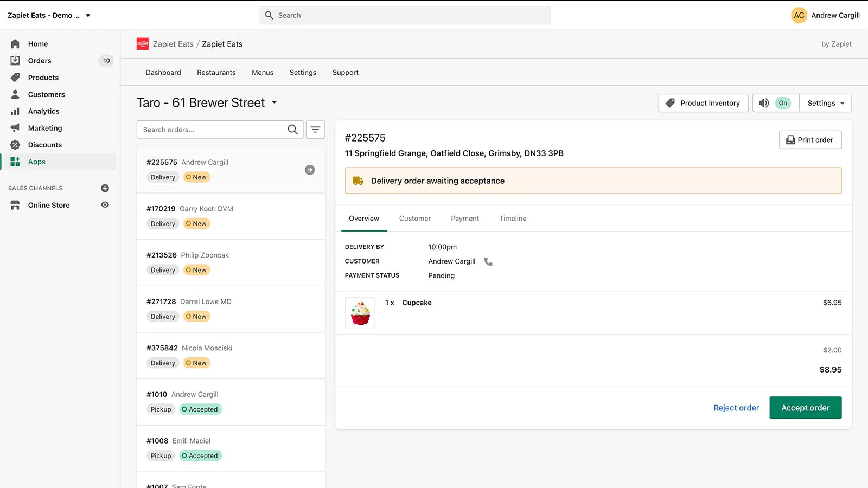Click the Accept order button
The height and width of the screenshot is (488, 868).
[805, 408]
